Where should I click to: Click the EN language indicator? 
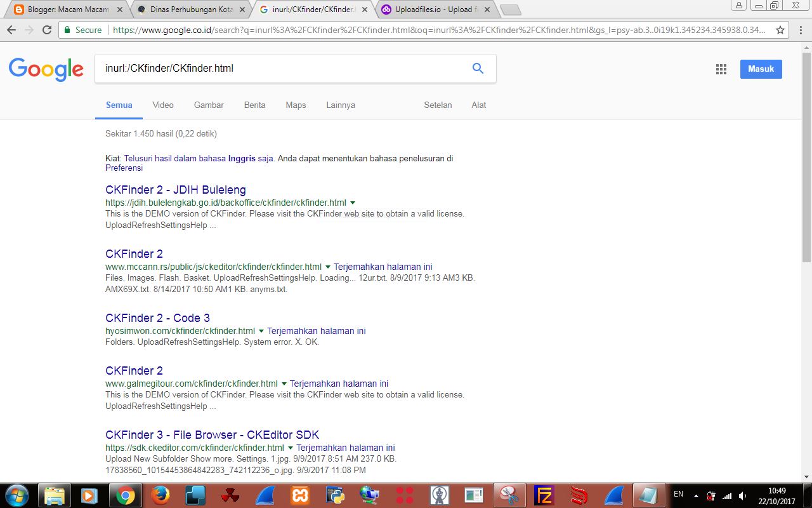[678, 494]
